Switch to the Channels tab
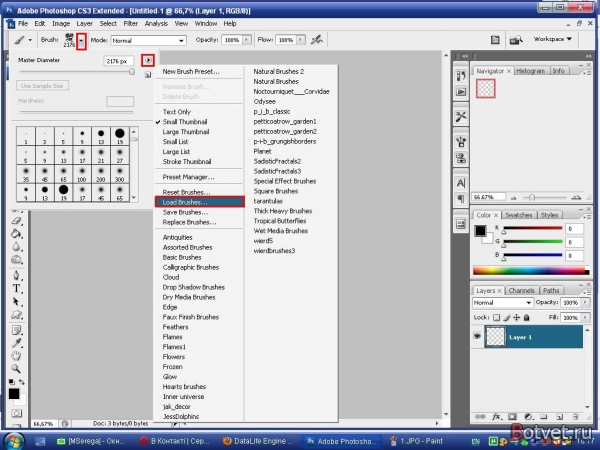Viewport: 600px width, 450px height. 521,290
